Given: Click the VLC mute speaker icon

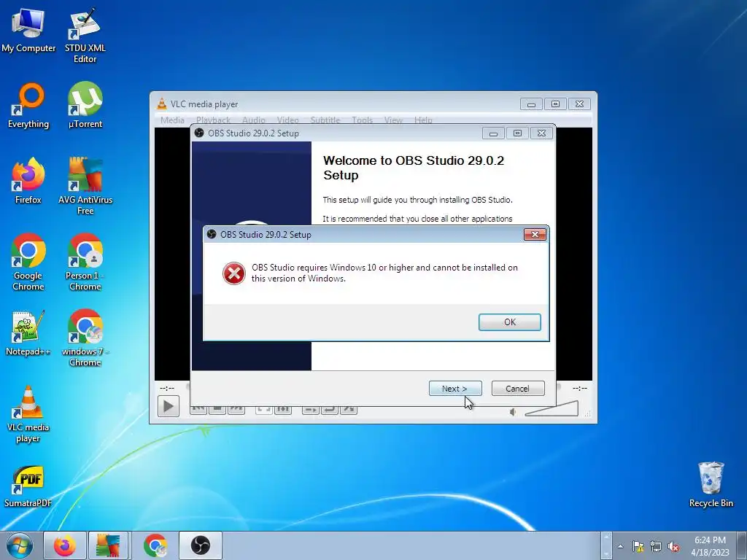Looking at the screenshot, I should pyautogui.click(x=513, y=412).
